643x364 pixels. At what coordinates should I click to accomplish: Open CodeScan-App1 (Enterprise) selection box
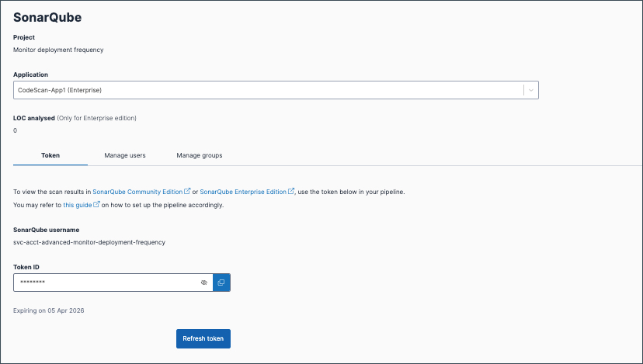click(276, 90)
